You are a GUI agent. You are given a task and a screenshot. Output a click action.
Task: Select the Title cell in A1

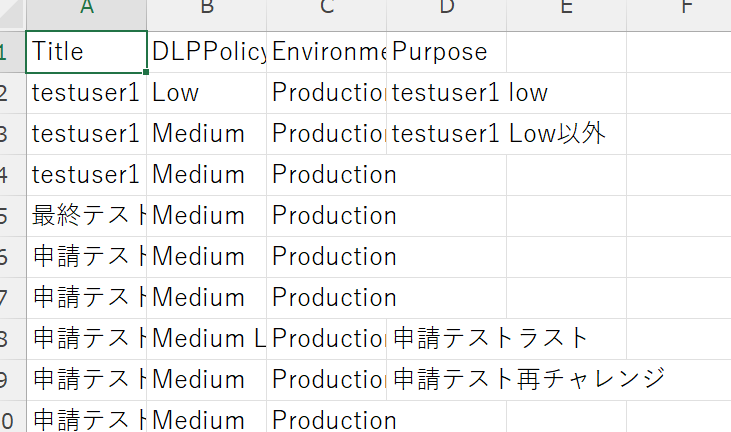point(86,52)
